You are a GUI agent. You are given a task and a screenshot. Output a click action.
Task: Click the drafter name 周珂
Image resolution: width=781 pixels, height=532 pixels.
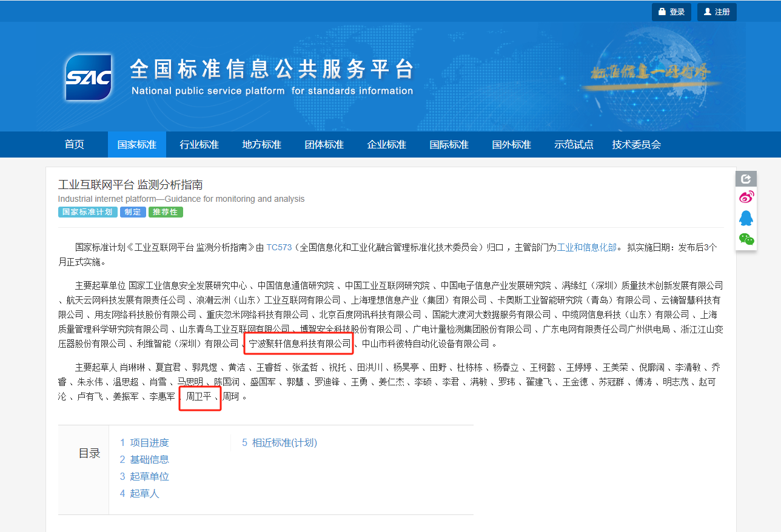pyautogui.click(x=230, y=397)
